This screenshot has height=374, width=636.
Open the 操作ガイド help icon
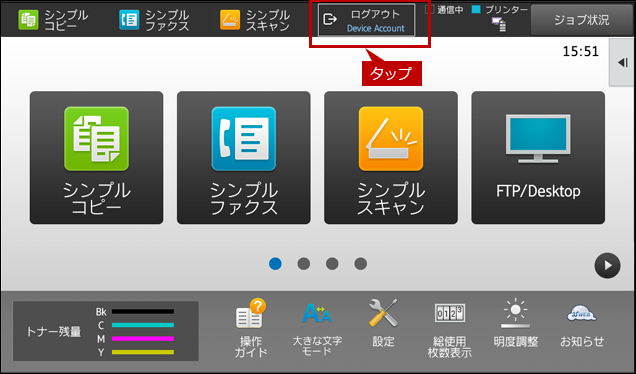point(250,328)
